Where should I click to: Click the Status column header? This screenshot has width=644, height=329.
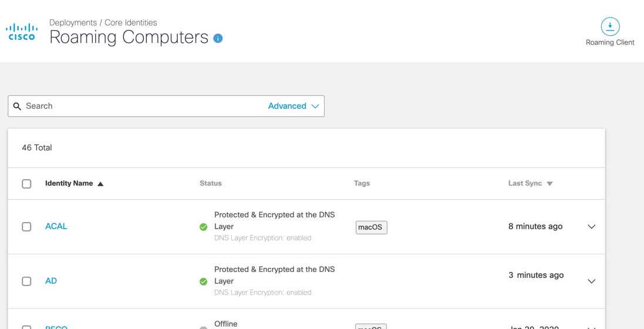coord(211,183)
